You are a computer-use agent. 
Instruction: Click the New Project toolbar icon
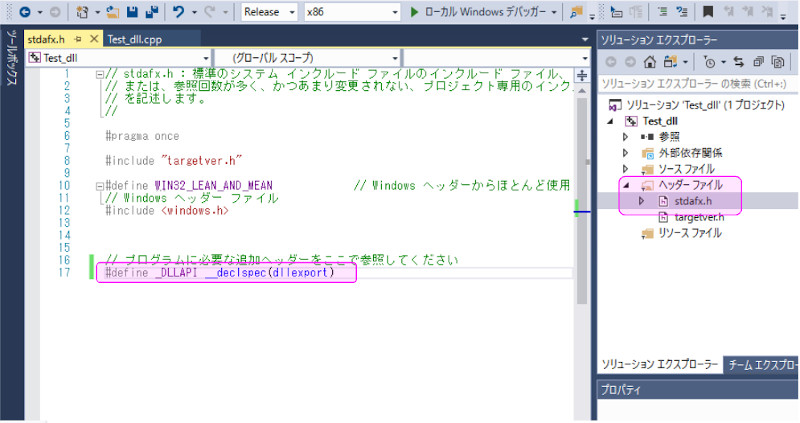82,11
